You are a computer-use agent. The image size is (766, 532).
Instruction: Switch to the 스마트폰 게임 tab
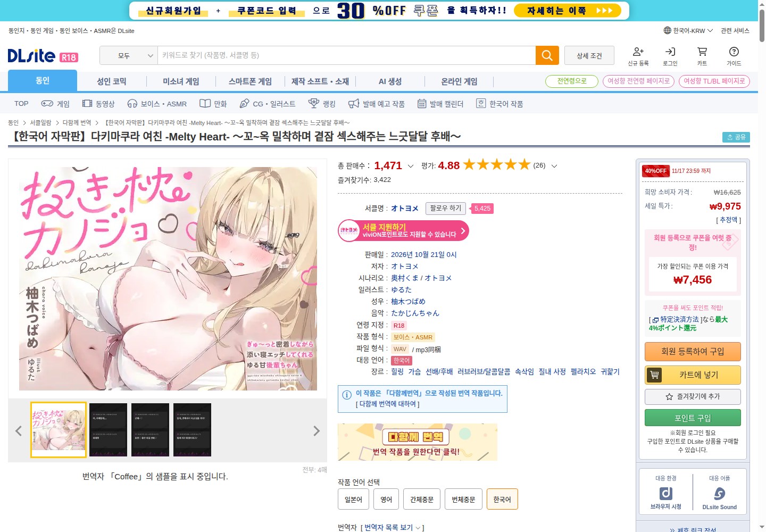click(x=250, y=81)
